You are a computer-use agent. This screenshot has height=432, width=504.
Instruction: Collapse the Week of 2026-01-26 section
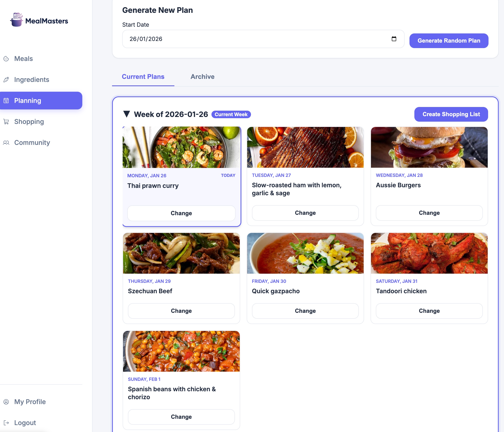click(127, 114)
